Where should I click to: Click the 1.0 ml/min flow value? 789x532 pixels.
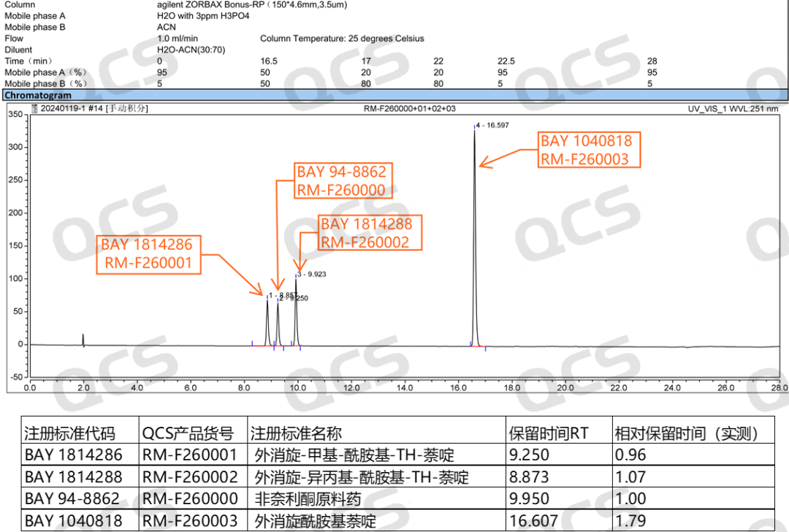[178, 39]
